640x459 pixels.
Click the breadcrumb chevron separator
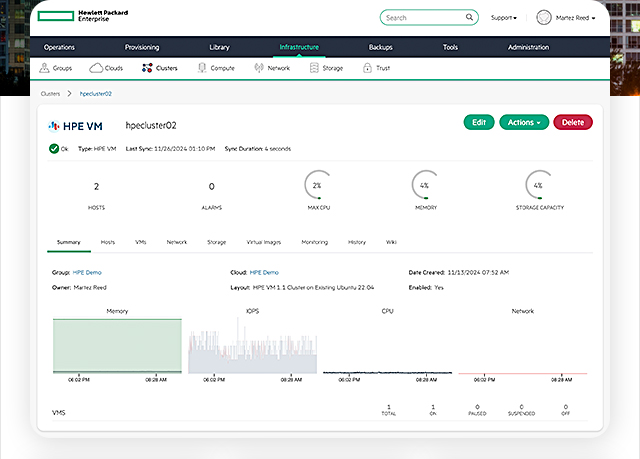(x=69, y=93)
